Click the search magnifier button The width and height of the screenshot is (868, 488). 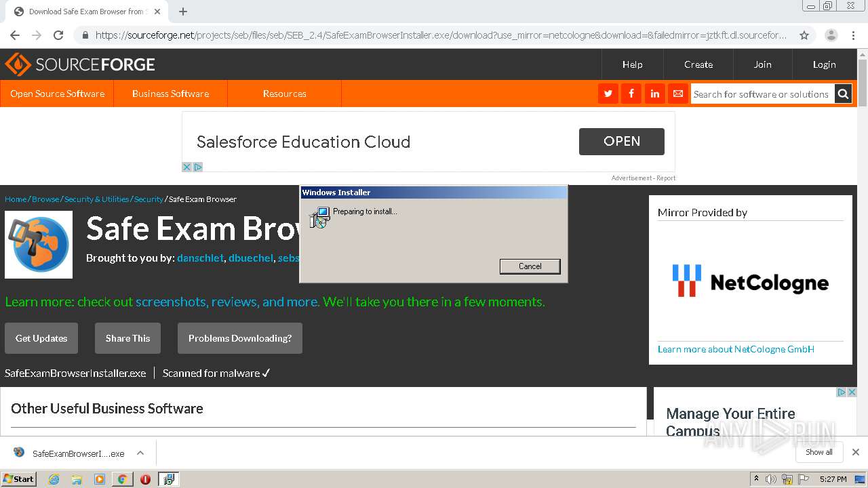coord(843,94)
